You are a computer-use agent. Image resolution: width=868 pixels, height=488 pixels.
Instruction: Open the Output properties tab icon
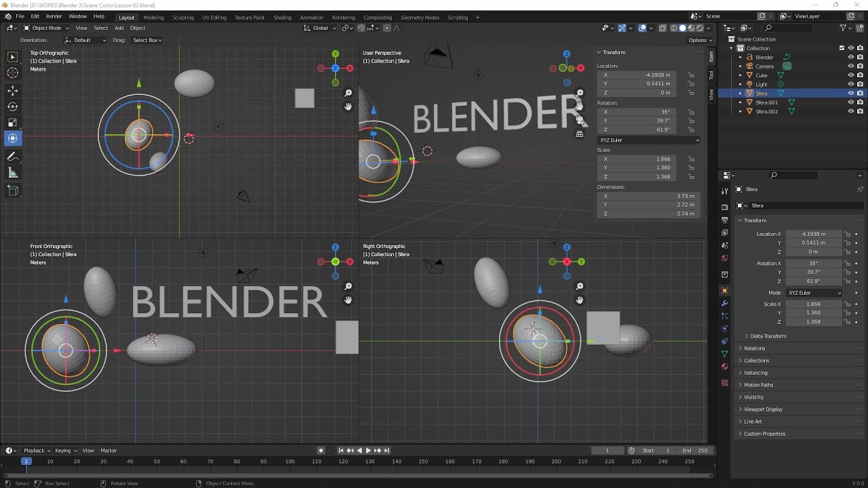click(725, 220)
